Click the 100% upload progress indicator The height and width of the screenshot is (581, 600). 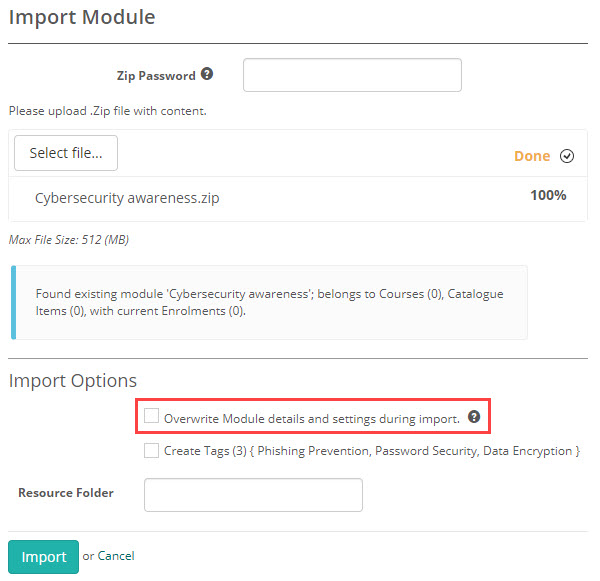point(548,195)
